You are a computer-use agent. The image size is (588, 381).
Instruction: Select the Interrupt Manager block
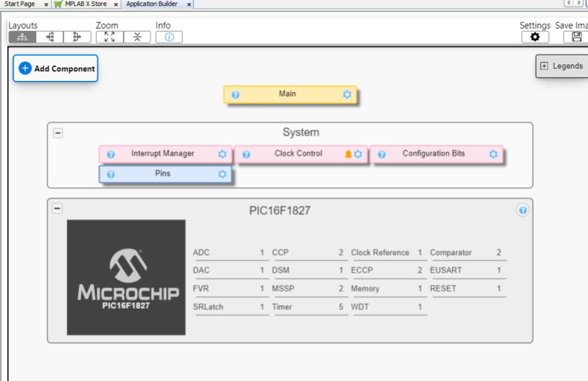pyautogui.click(x=165, y=154)
